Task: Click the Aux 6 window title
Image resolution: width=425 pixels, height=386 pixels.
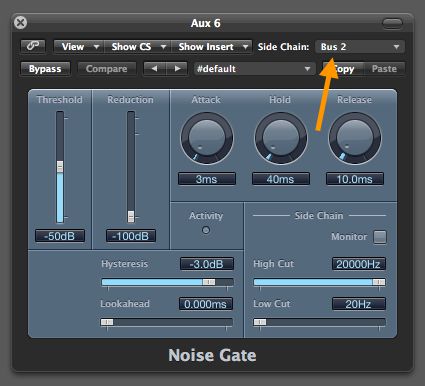Action: pos(206,23)
